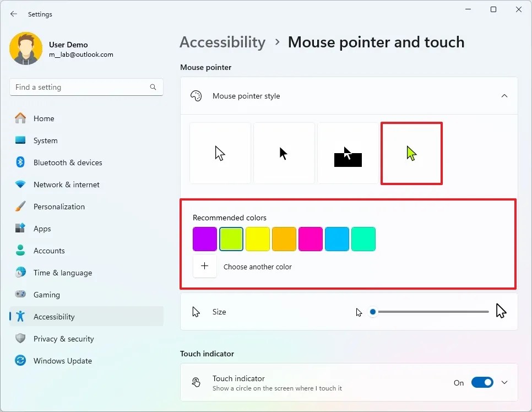Select the Privacy & security icon
Image resolution: width=532 pixels, height=412 pixels.
21,339
